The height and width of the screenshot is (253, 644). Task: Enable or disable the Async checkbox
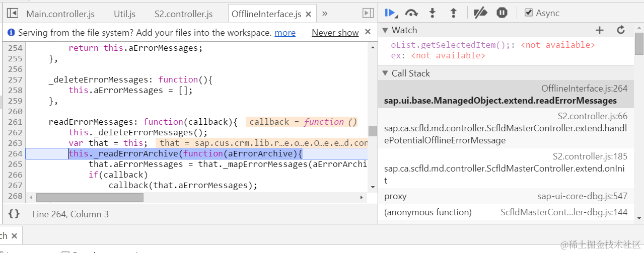tap(528, 13)
